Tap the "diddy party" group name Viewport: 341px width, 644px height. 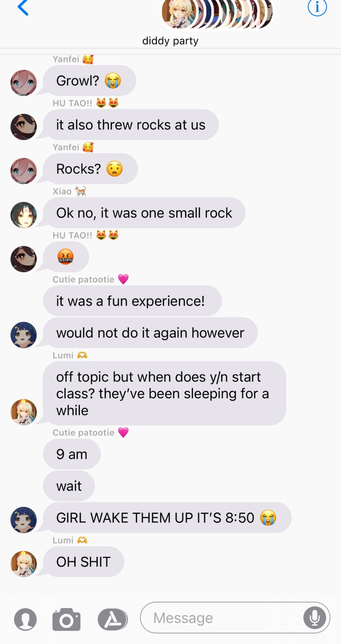(x=170, y=41)
